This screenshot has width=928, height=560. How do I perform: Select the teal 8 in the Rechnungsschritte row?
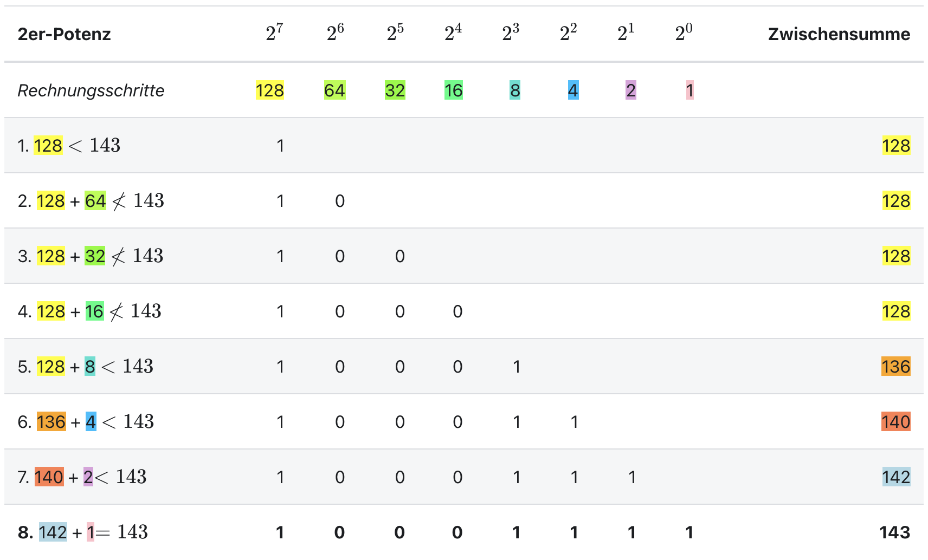point(515,90)
